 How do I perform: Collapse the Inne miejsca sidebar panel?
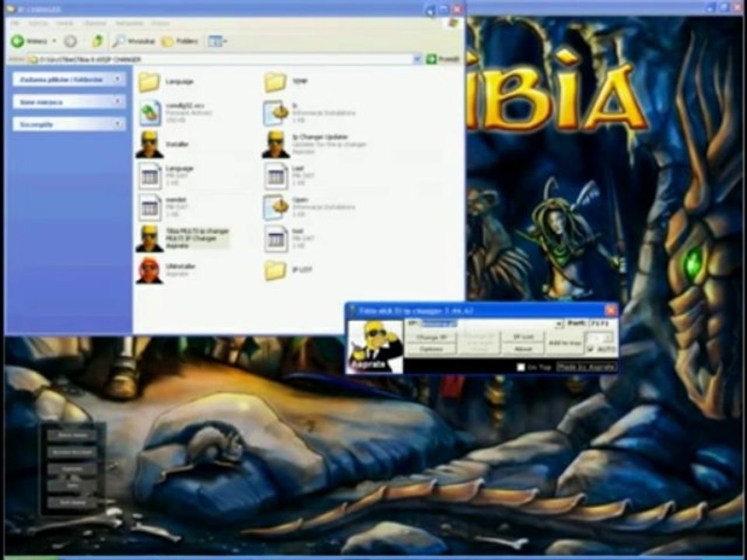tap(117, 101)
